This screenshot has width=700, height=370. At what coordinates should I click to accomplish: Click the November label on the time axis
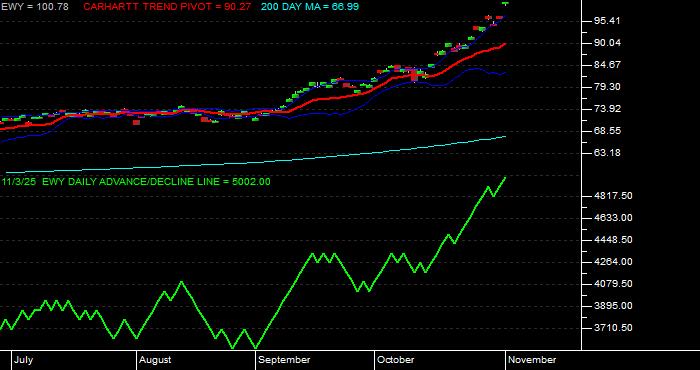[x=532, y=360]
